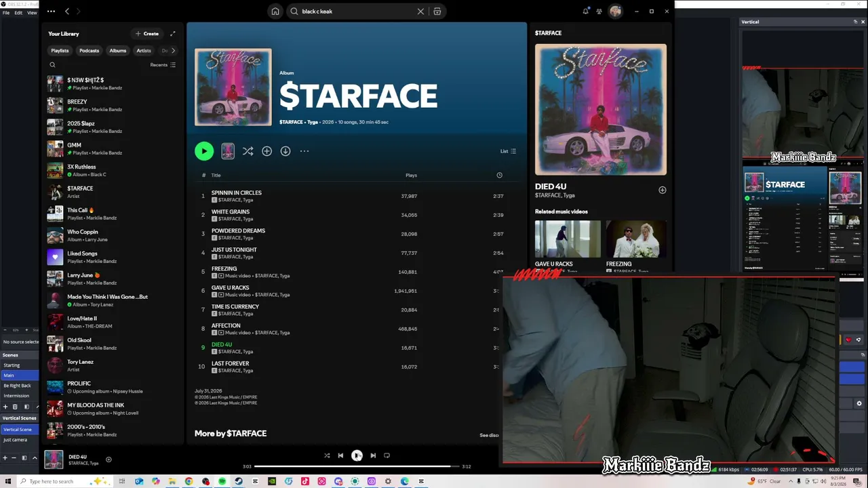Clear the search field text
The height and width of the screenshot is (488, 868).
(420, 12)
